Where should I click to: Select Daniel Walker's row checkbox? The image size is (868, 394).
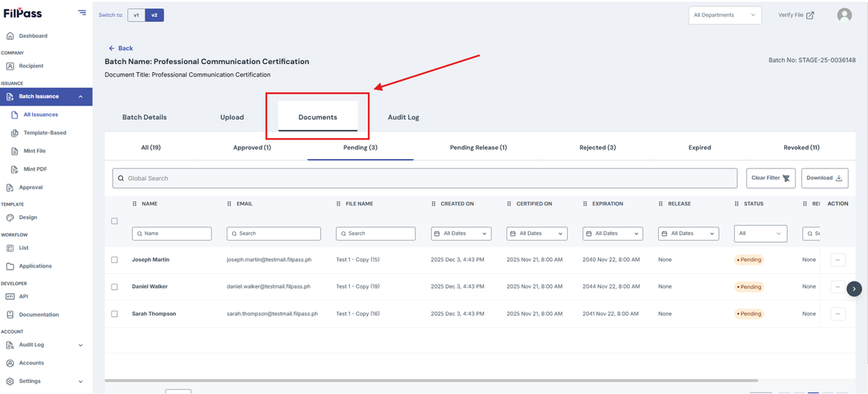tap(114, 287)
